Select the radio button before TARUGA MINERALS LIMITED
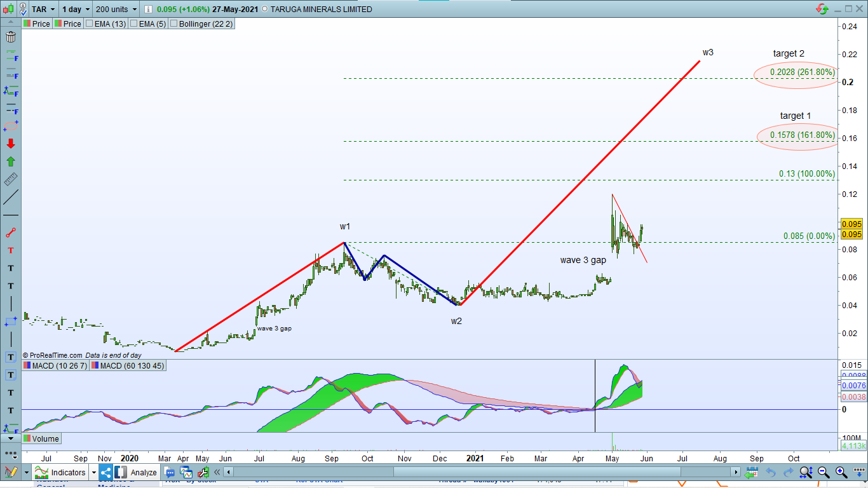 click(265, 10)
